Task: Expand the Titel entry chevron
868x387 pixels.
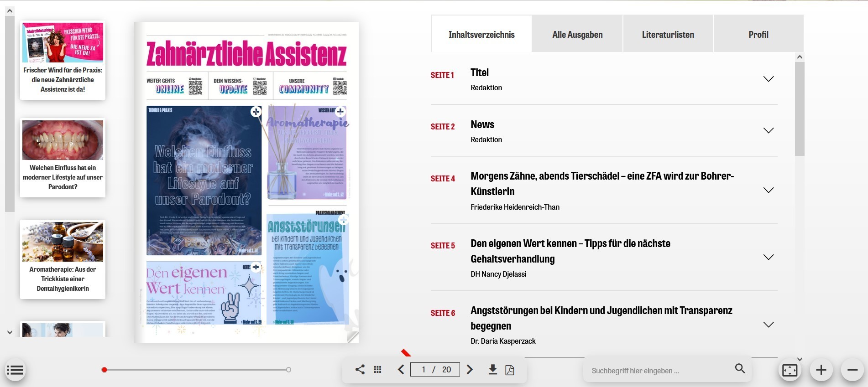Action: point(769,79)
